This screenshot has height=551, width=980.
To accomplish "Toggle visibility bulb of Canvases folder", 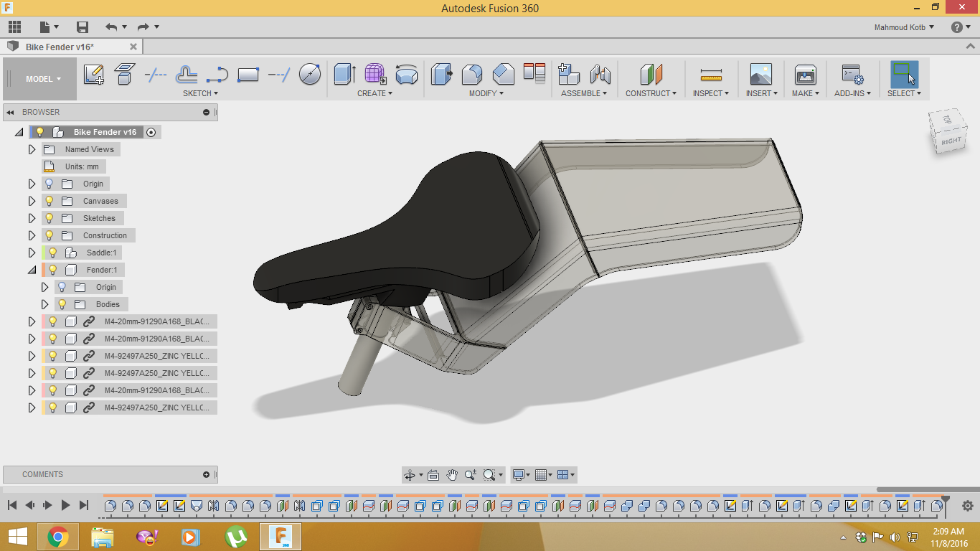I will (50, 201).
